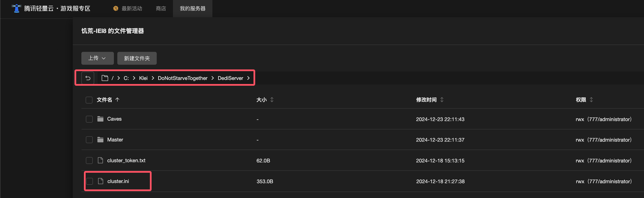The width and height of the screenshot is (644, 198).
Task: Sort by 大小 using its sort arrows
Action: click(x=272, y=100)
